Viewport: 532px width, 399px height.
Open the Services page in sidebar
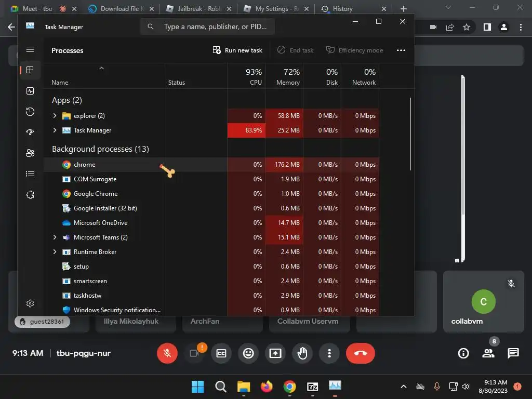pyautogui.click(x=30, y=195)
